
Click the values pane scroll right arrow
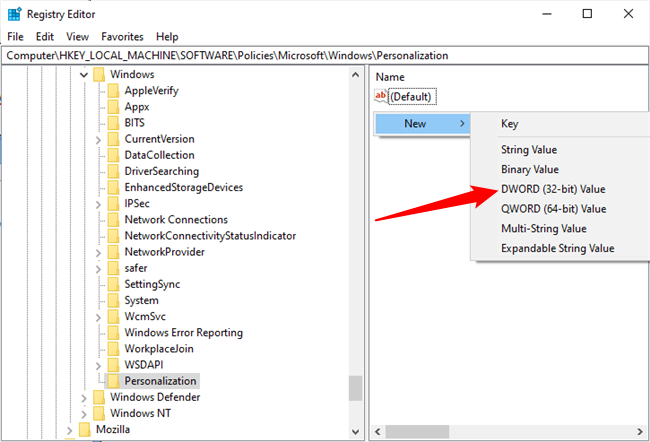coord(640,432)
